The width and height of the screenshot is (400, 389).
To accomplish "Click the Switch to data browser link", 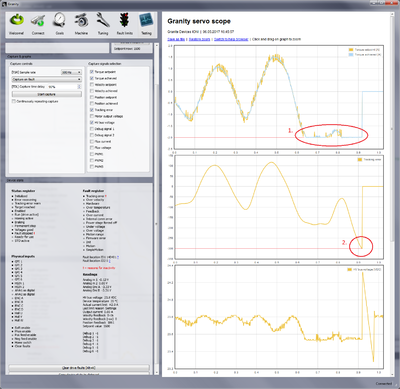I will tap(231, 39).
